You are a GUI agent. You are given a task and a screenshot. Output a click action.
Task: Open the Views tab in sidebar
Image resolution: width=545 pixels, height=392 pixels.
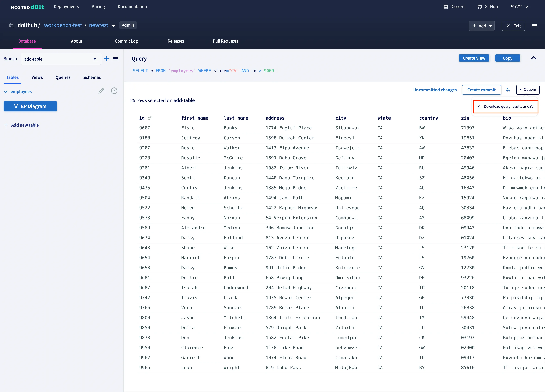click(37, 77)
